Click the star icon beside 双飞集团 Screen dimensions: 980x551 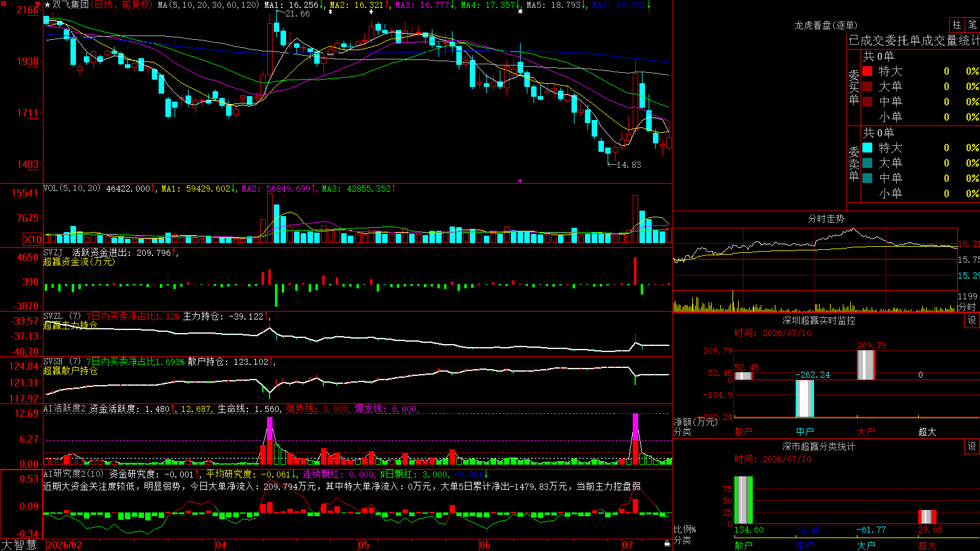48,5
